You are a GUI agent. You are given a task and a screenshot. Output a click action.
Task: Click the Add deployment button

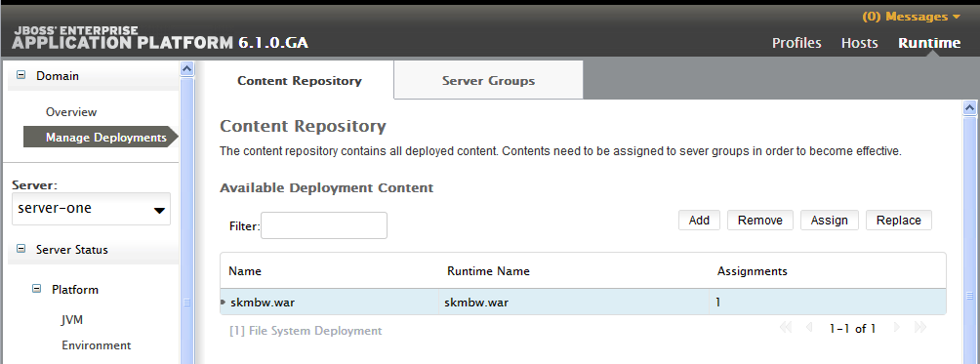point(699,220)
